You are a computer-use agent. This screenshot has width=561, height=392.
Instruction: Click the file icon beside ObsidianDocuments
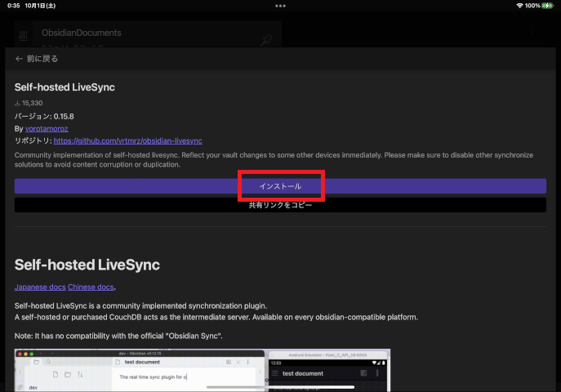tap(23, 36)
